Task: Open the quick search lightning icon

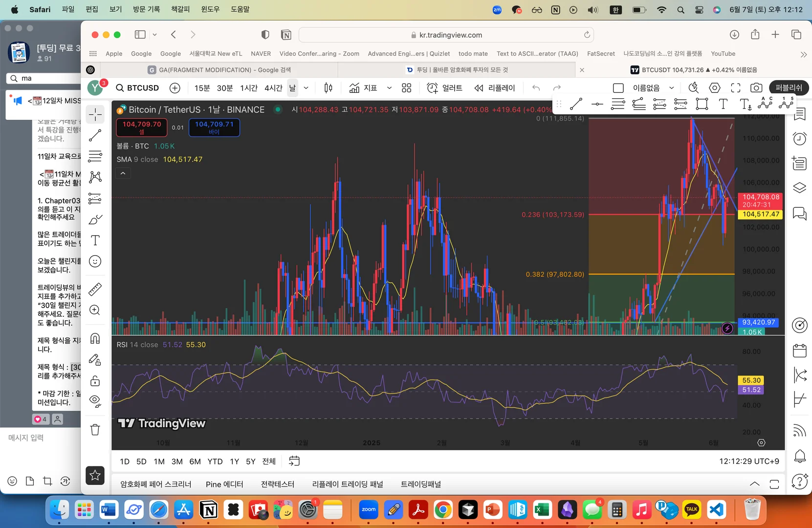Action: coord(693,88)
